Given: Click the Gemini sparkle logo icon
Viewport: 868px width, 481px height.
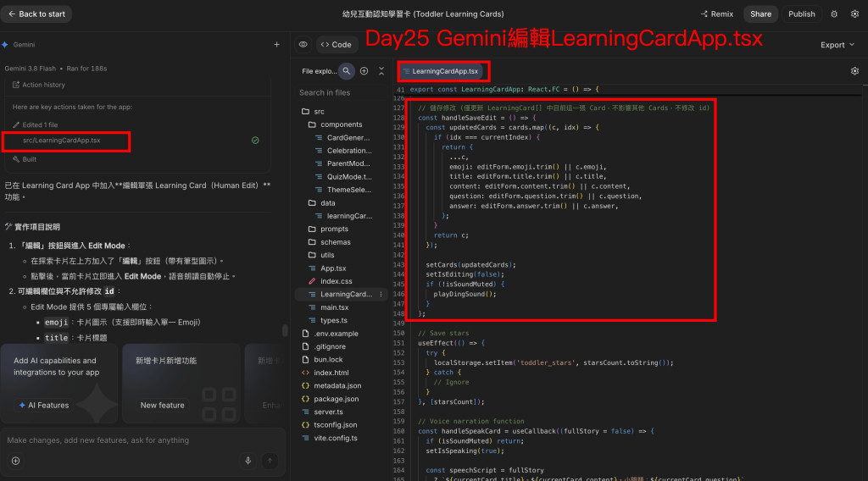Looking at the screenshot, I should tap(5, 45).
